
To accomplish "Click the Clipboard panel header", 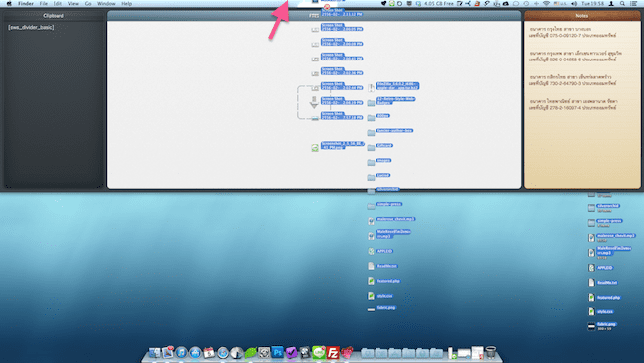I will coord(54,16).
